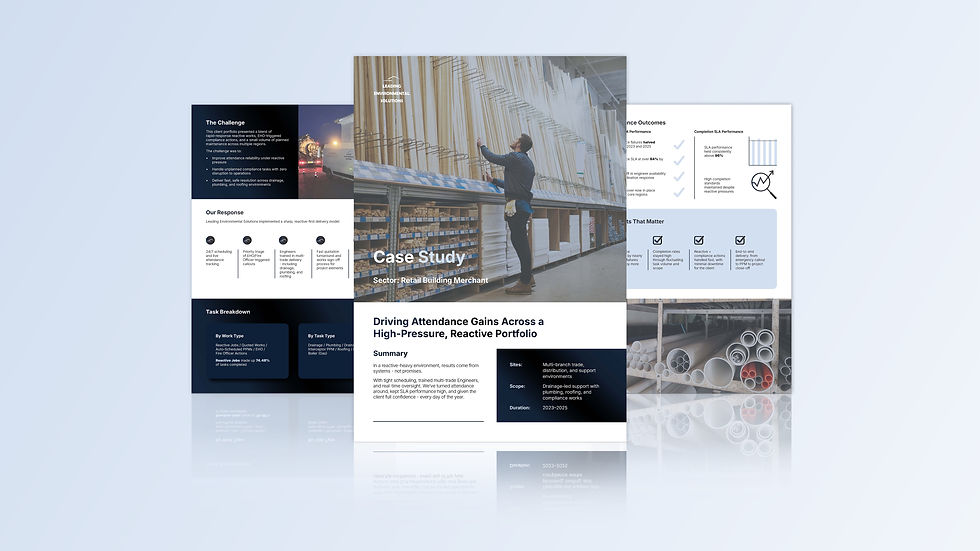
Task: Click the tick beside the 94% SLA line
Action: [x=679, y=161]
